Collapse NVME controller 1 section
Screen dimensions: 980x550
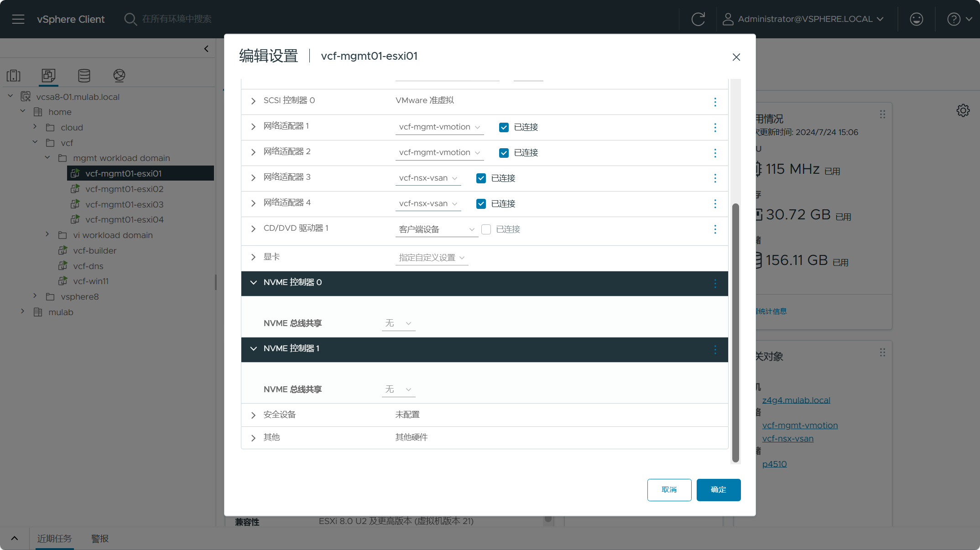(253, 348)
